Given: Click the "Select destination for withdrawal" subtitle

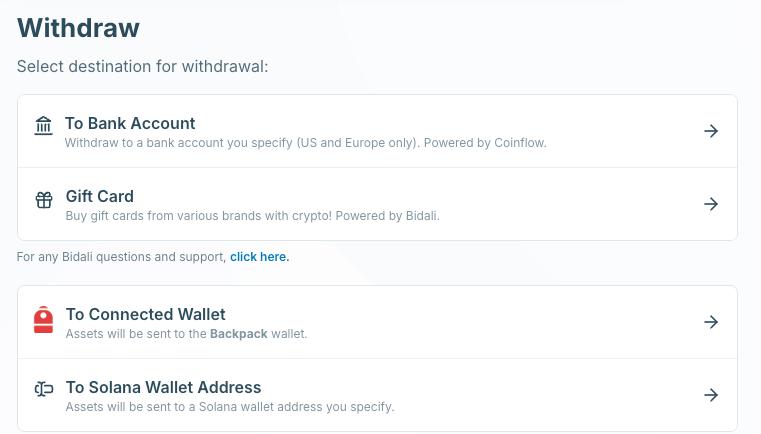Looking at the screenshot, I should (x=142, y=67).
